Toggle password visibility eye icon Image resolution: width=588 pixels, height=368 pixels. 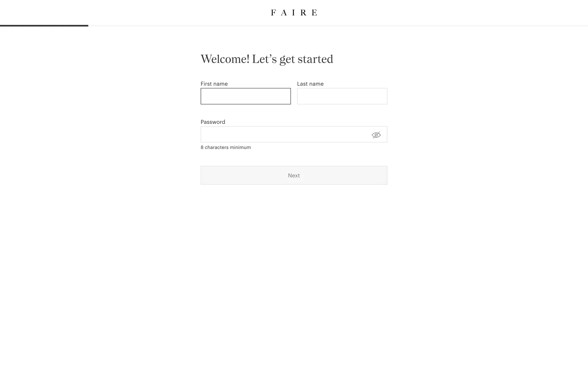(x=376, y=135)
